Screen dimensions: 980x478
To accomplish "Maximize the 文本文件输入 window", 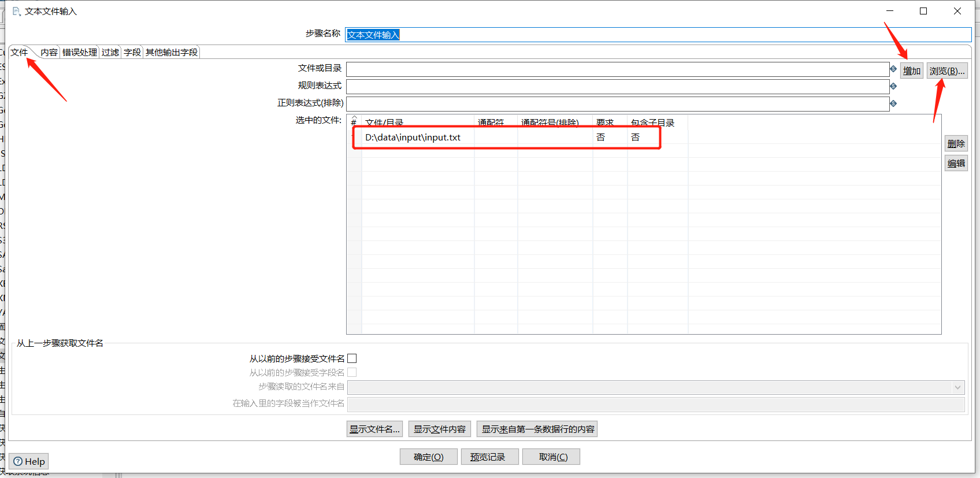I will tap(923, 11).
